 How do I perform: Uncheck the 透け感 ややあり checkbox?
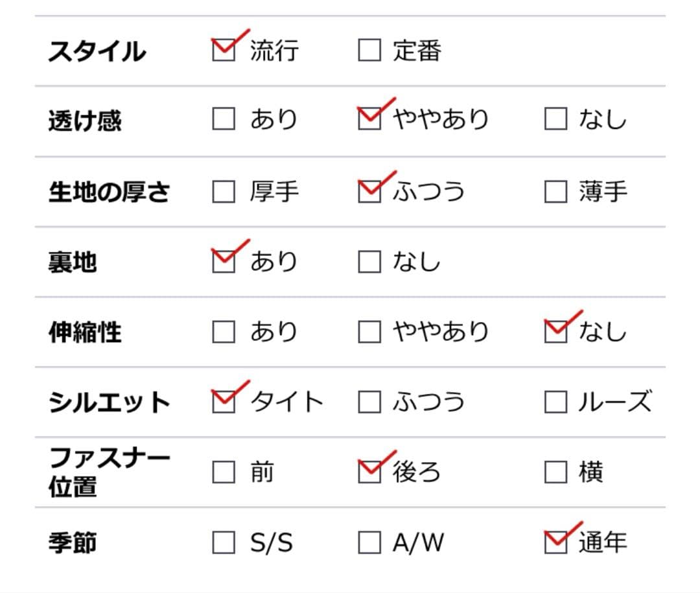(x=369, y=120)
